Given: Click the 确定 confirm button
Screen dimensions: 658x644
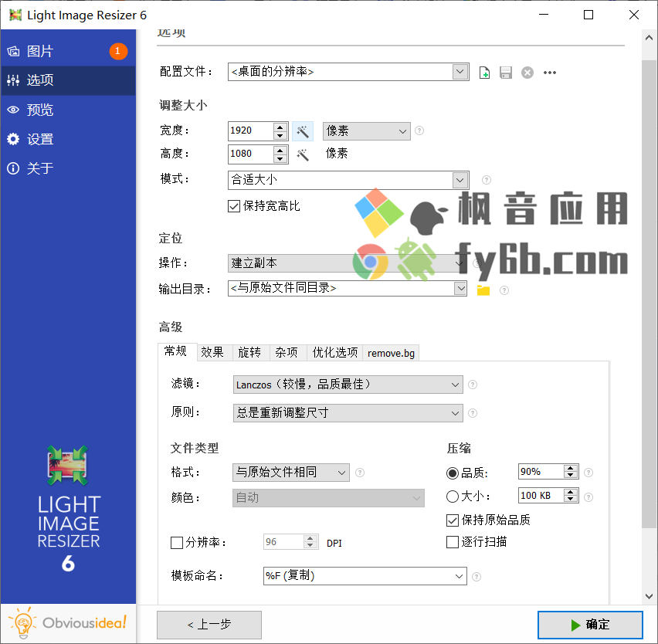Looking at the screenshot, I should (590, 625).
